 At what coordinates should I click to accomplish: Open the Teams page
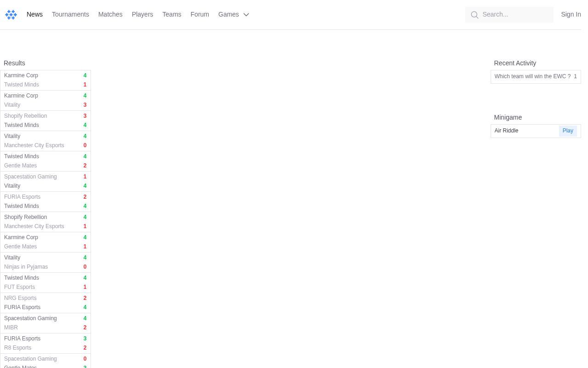(x=172, y=14)
